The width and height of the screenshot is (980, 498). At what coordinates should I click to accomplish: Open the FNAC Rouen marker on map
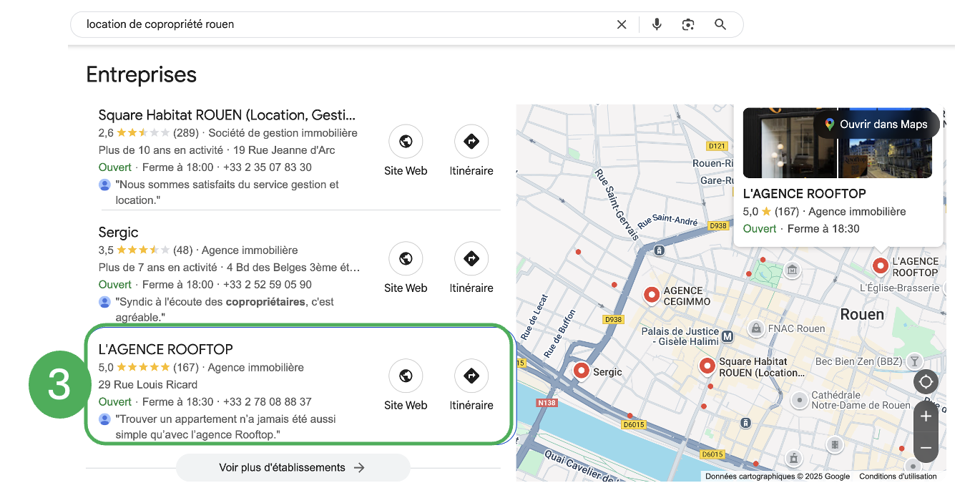tap(755, 328)
